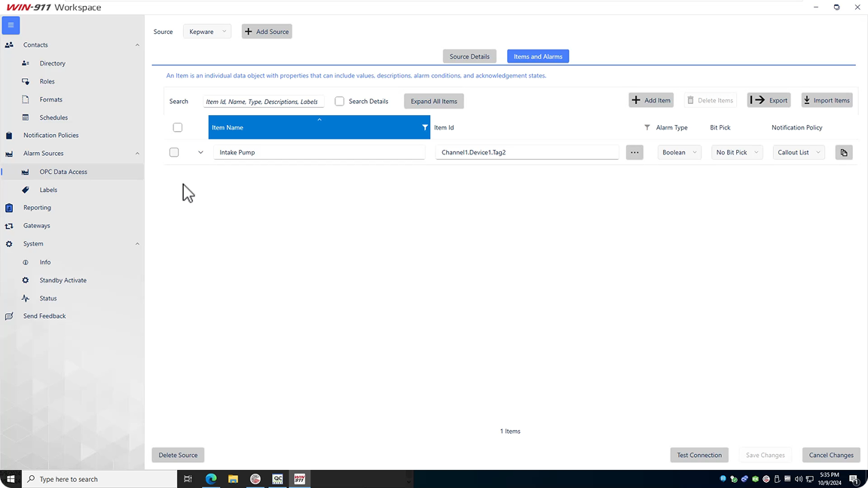Open the Directory page

[52, 63]
